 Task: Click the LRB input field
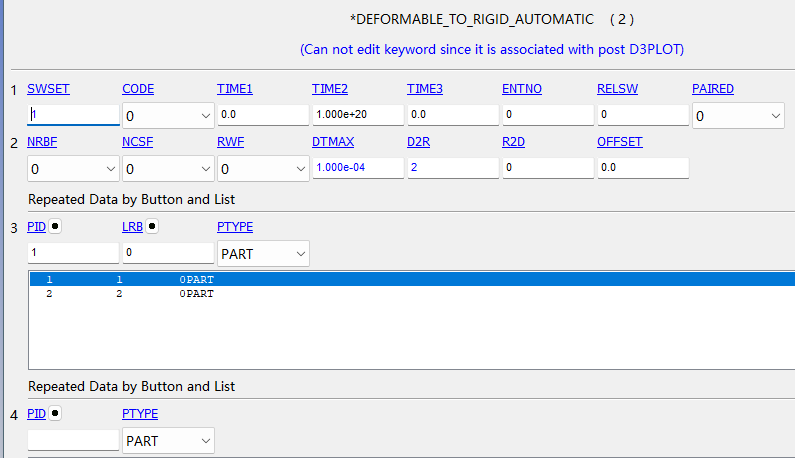tap(168, 253)
